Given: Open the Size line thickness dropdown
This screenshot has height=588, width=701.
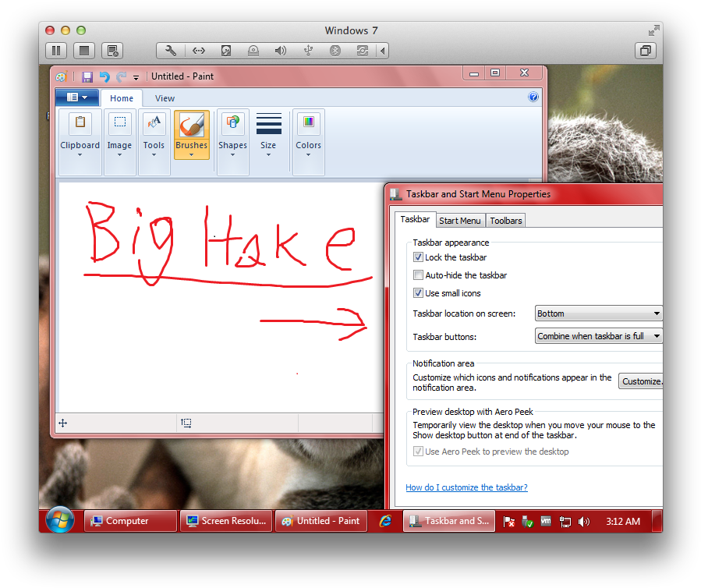Looking at the screenshot, I should [268, 135].
